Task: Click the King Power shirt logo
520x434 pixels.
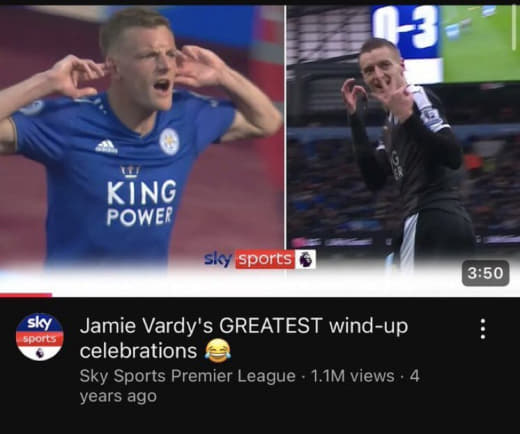Action: 141,197
